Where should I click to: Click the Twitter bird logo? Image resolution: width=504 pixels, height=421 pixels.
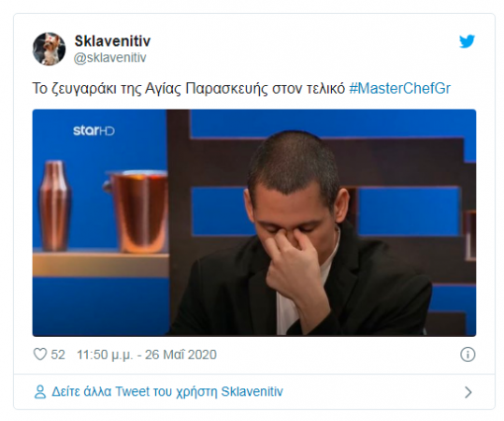tap(467, 41)
